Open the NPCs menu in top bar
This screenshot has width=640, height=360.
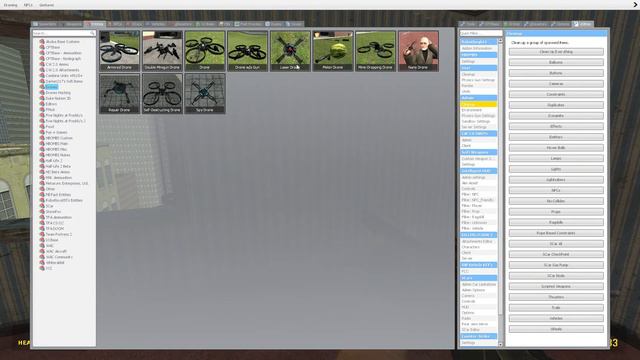pos(28,5)
